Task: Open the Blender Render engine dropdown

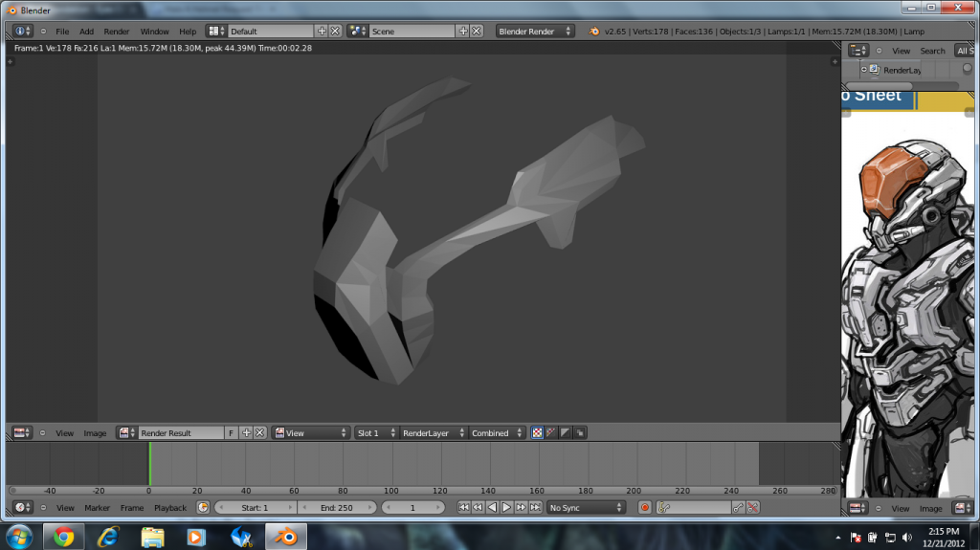Action: click(x=535, y=32)
